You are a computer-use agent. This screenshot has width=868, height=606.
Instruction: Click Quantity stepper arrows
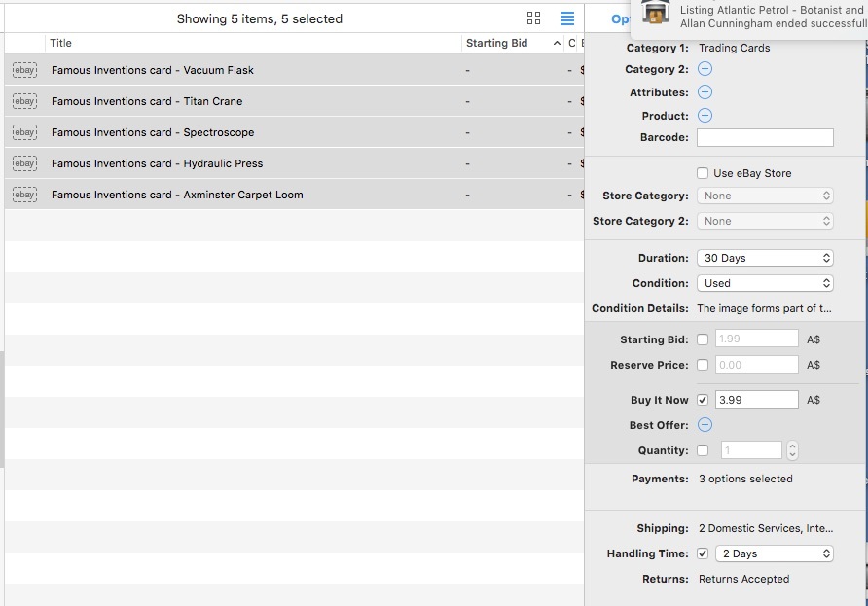click(x=792, y=450)
